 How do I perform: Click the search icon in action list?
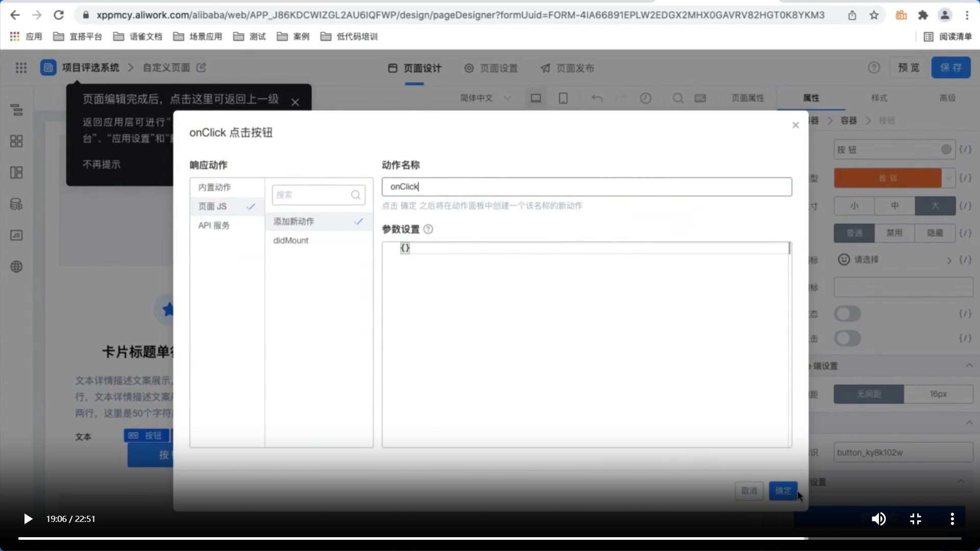point(356,195)
